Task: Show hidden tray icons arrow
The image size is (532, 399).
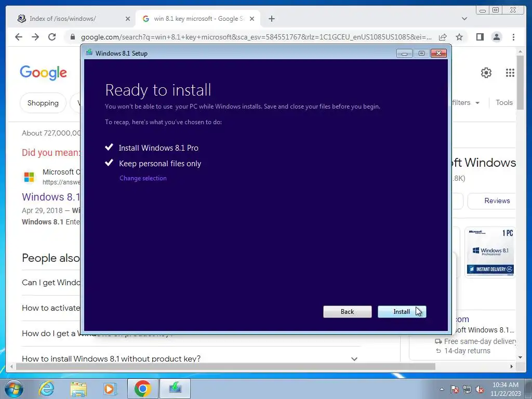Action: 442,389
